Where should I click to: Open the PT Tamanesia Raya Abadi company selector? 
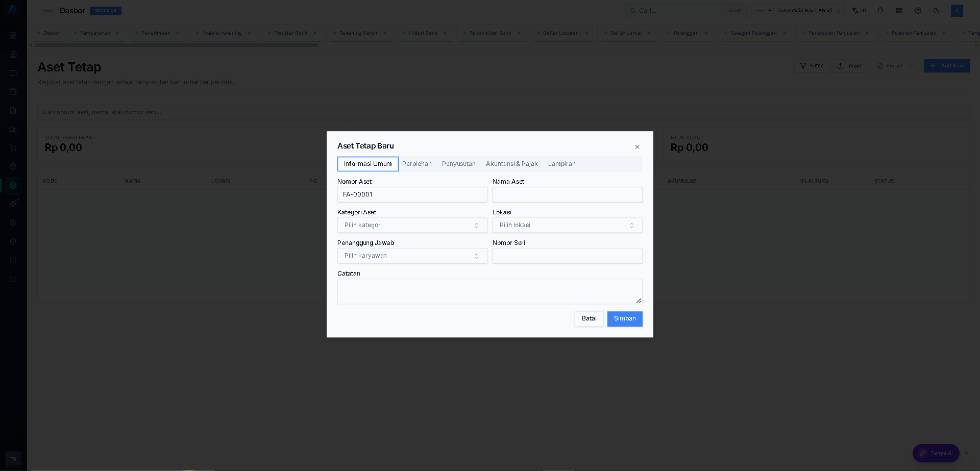coord(798,11)
